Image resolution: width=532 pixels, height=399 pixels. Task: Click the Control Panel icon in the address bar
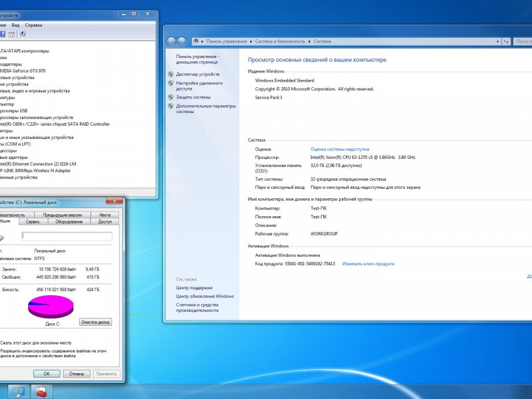click(196, 41)
